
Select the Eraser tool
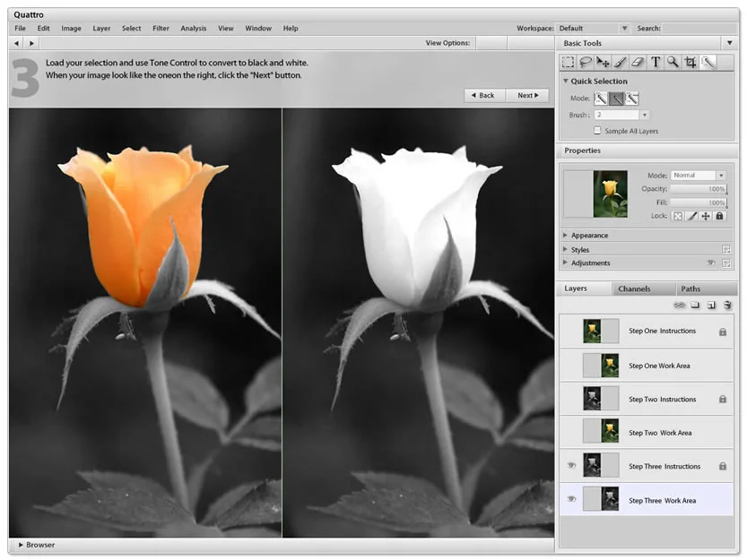coord(638,63)
